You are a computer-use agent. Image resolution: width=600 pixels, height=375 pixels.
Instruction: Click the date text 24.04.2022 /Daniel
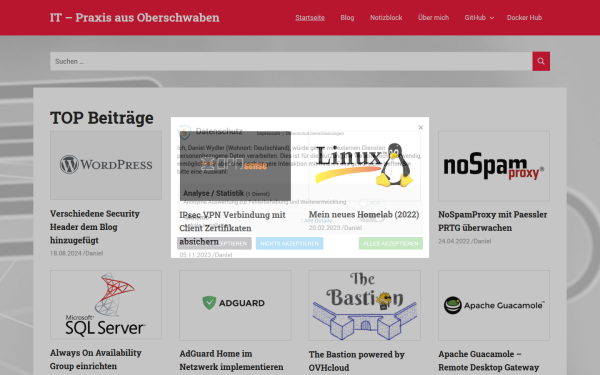coord(465,241)
